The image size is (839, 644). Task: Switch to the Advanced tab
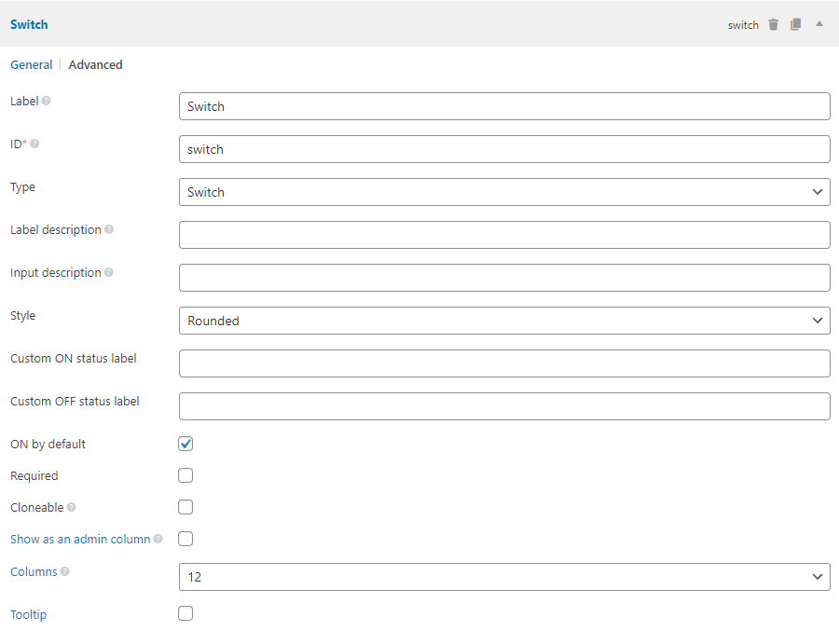(x=95, y=65)
